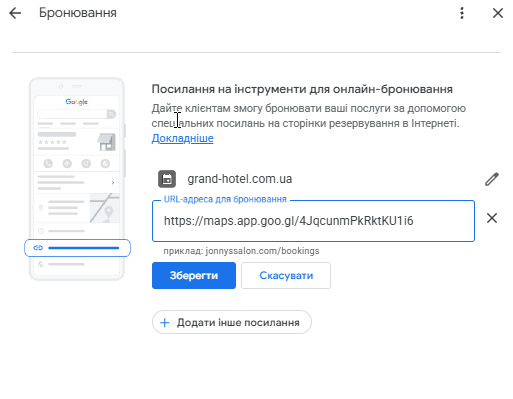
Task: Close the Бронювання dialog
Action: click(x=498, y=13)
